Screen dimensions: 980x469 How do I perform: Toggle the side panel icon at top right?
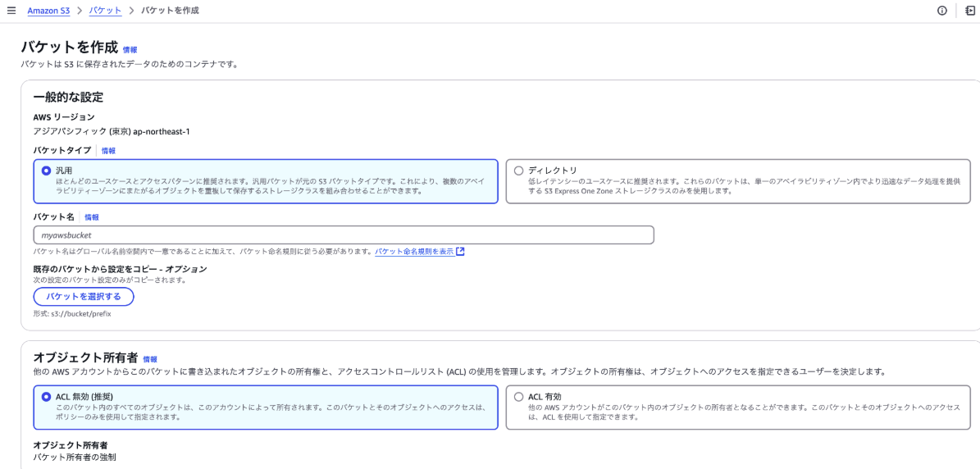pos(970,11)
